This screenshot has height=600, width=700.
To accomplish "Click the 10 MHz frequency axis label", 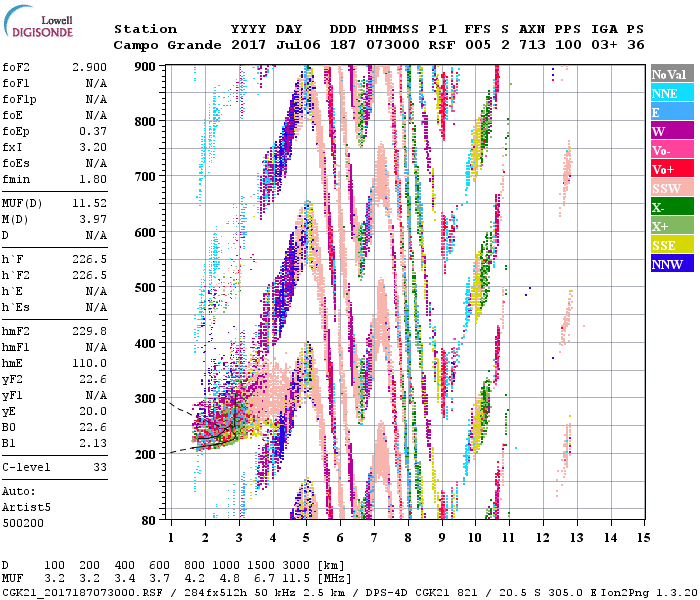I will click(x=475, y=538).
